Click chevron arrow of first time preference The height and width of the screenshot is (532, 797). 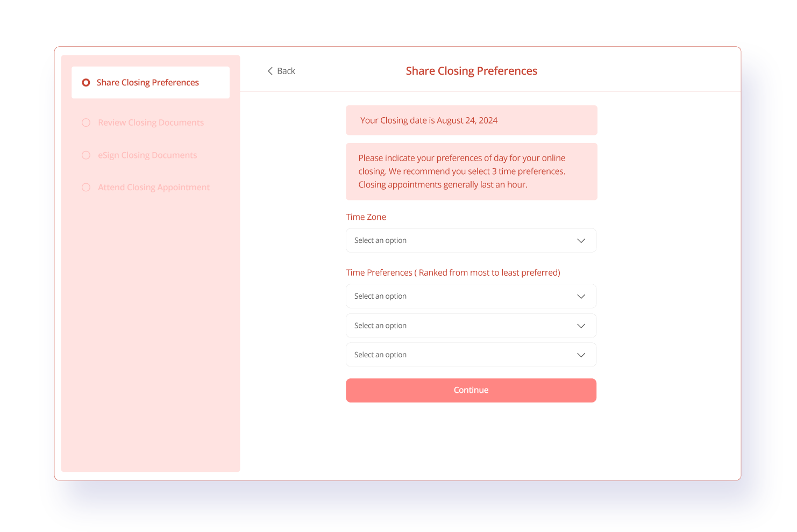[x=581, y=297]
